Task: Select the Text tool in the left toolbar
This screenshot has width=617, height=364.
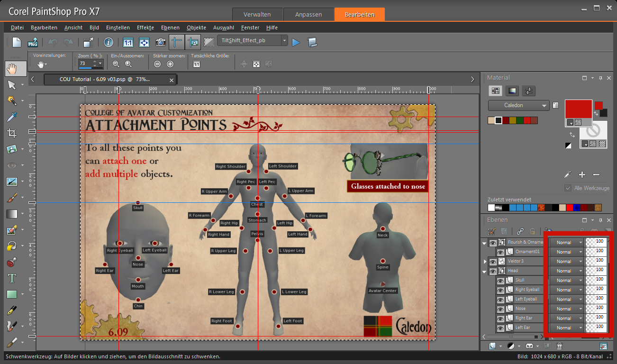Action: pos(12,278)
